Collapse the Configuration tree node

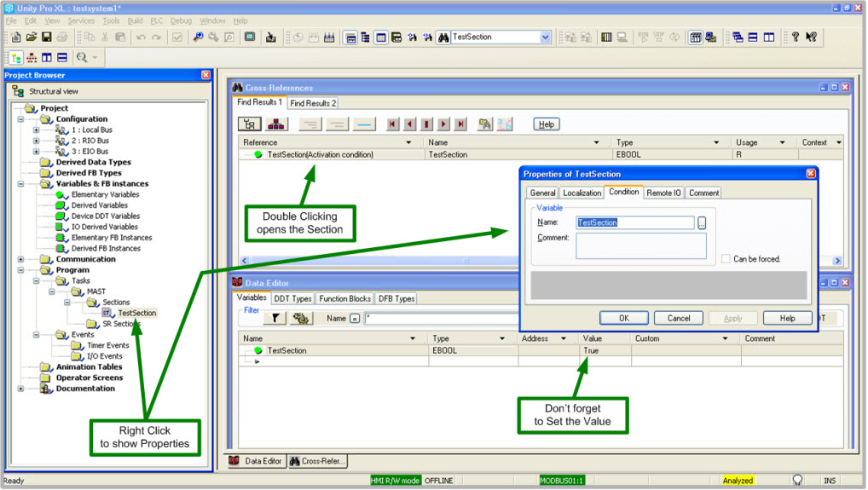coord(20,119)
